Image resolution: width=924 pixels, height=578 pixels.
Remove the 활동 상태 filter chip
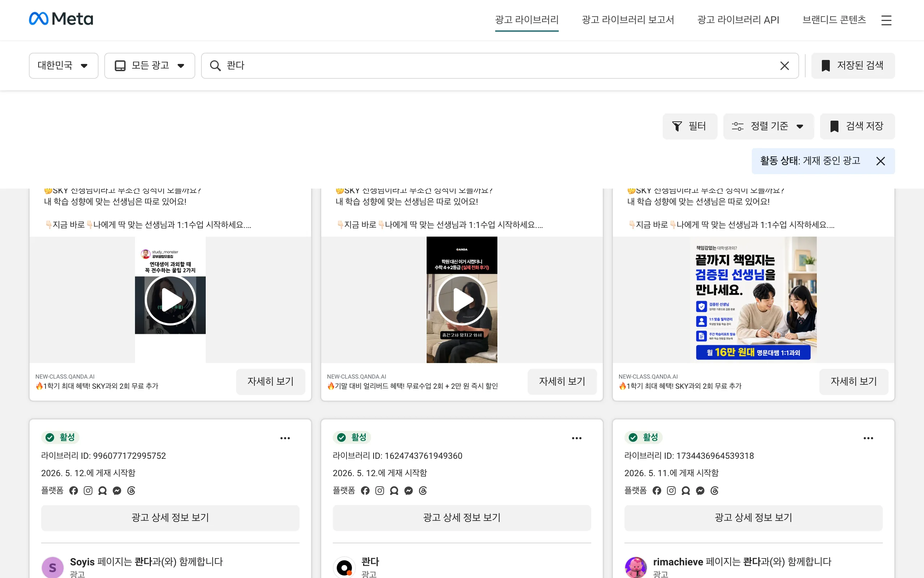[880, 161]
